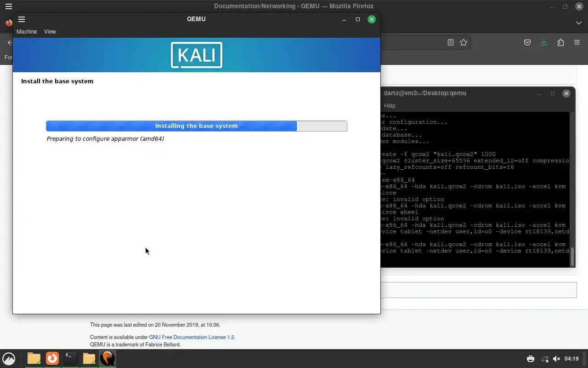The image size is (588, 368).
Task: Toggle reader view in Firefox address bar
Action: [451, 42]
